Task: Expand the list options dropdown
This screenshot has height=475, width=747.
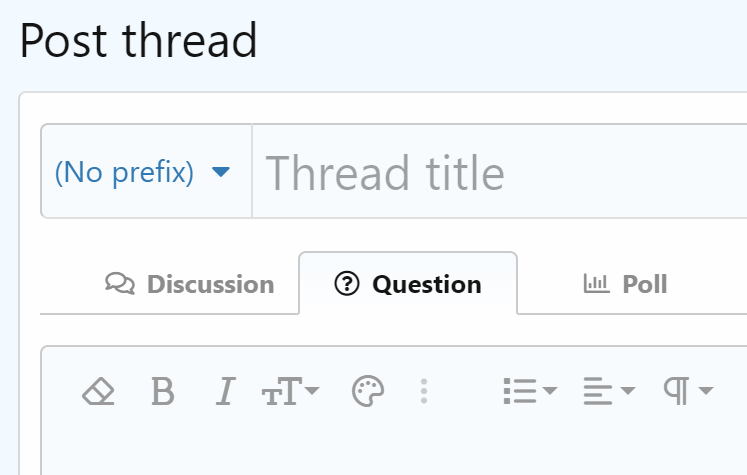Action: [529, 391]
